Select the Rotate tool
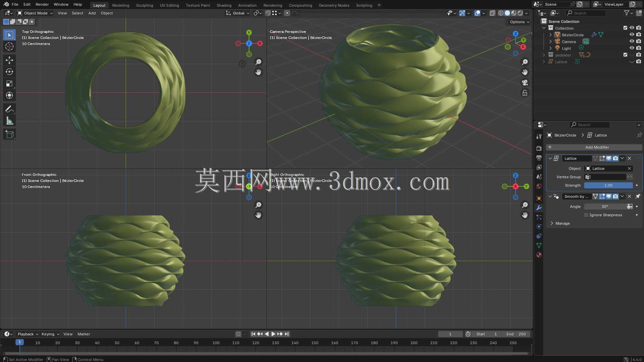 9,72
